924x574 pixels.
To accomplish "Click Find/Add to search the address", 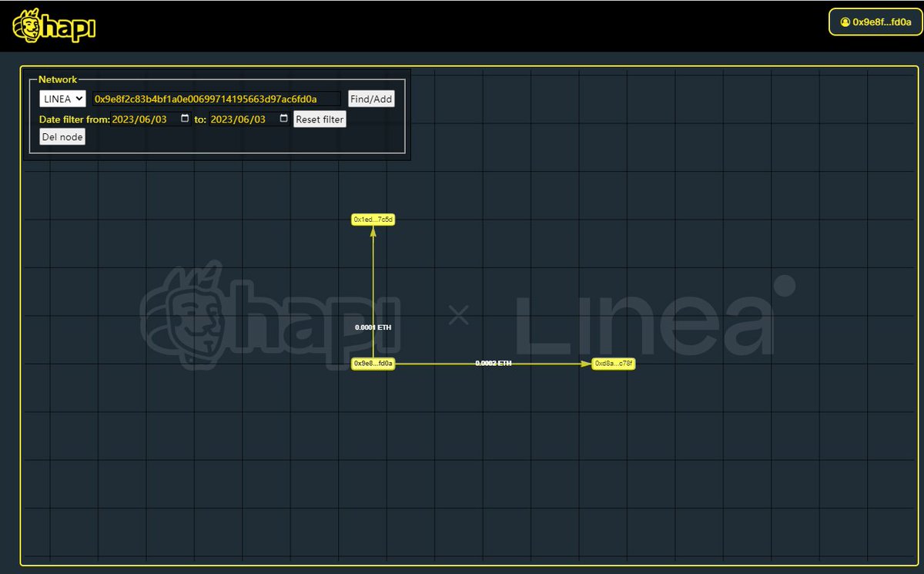I will click(371, 99).
